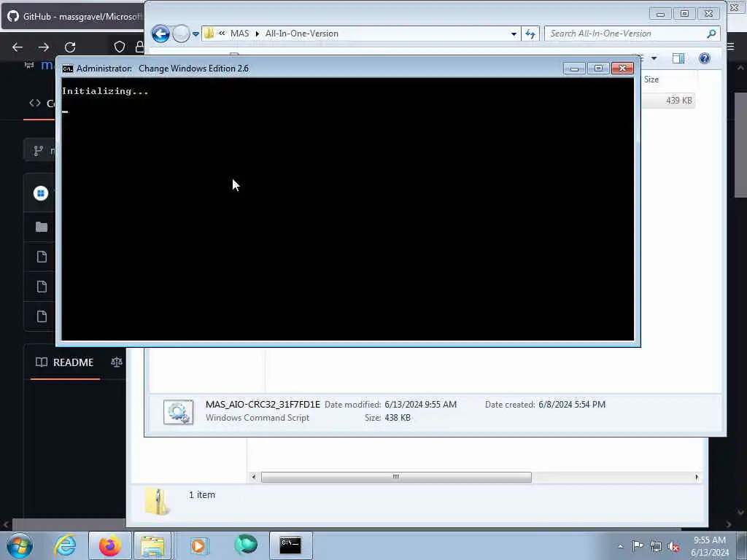
Task: Toggle the Explorer preview pane button
Action: click(678, 58)
